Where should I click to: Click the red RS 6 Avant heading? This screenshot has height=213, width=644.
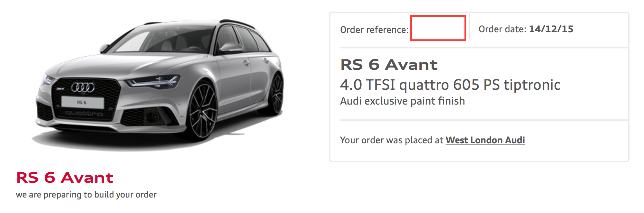tap(65, 178)
